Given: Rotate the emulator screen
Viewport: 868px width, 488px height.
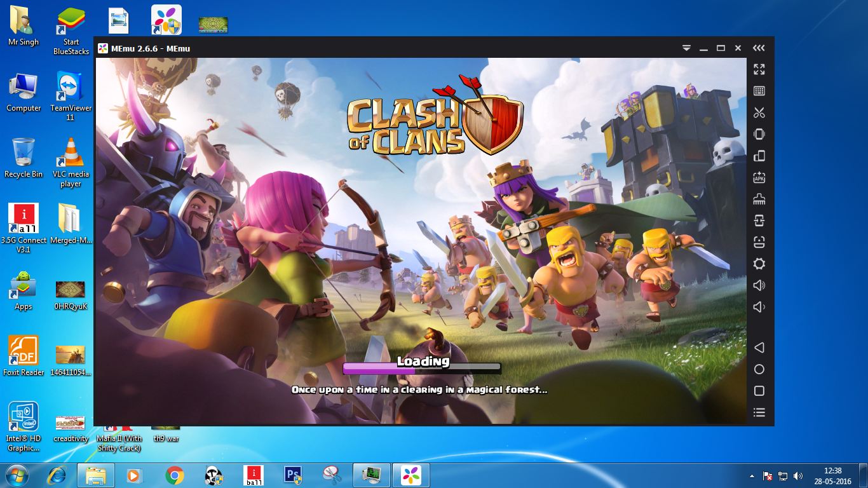Looking at the screenshot, I should 759,156.
